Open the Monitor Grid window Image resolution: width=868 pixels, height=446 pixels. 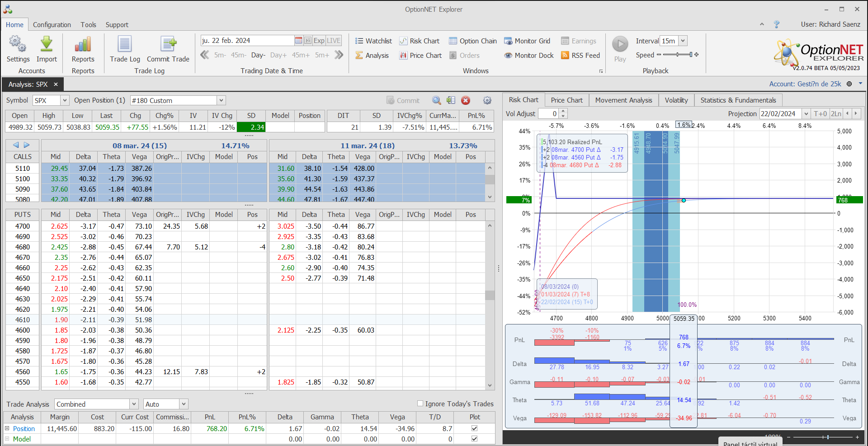click(527, 41)
